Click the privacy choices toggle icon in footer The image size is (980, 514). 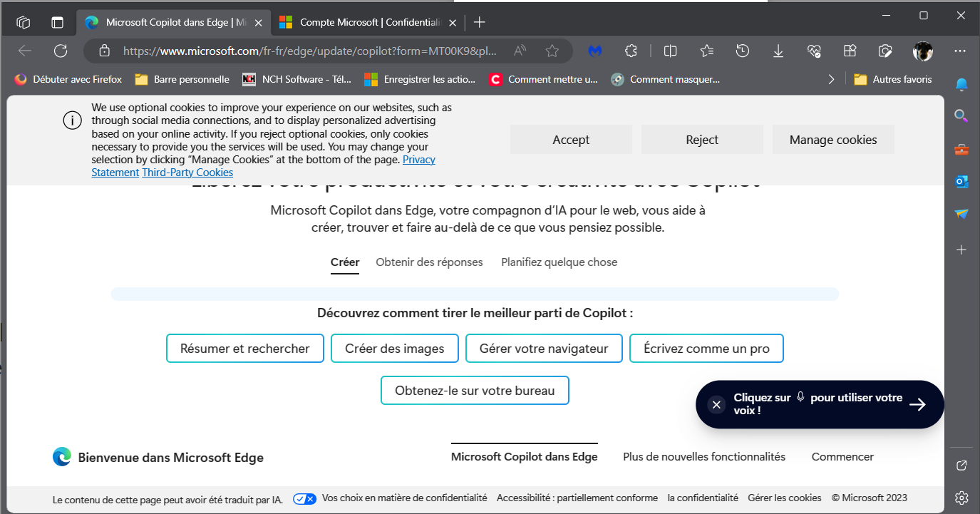[x=304, y=498]
